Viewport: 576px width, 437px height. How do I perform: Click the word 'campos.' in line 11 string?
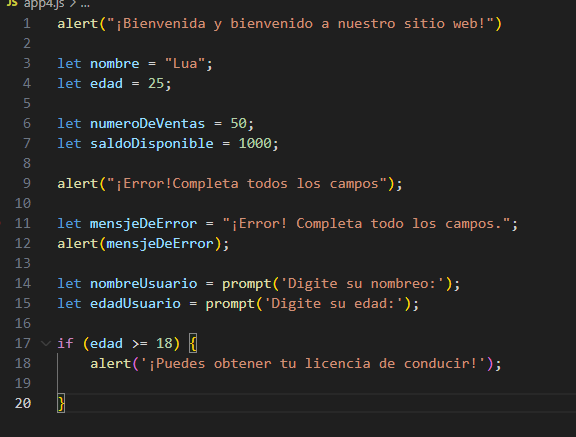click(x=474, y=224)
